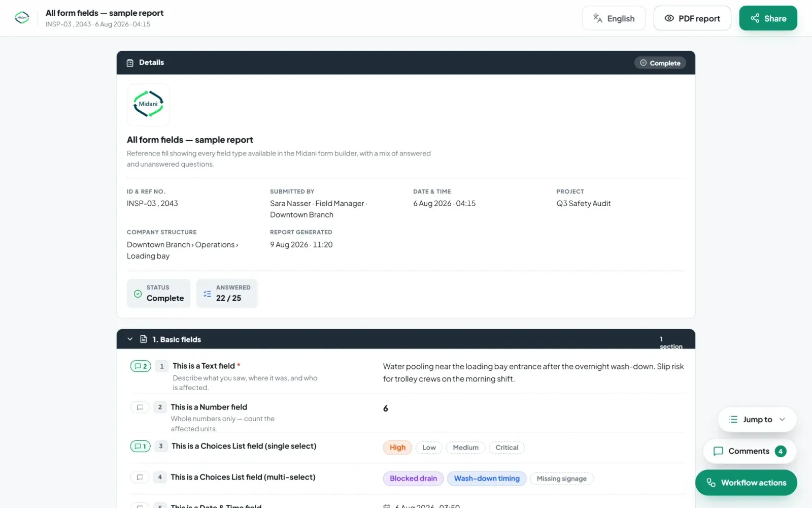The height and width of the screenshot is (508, 812).
Task: Toggle the Blocked drain choice chip
Action: pos(413,479)
